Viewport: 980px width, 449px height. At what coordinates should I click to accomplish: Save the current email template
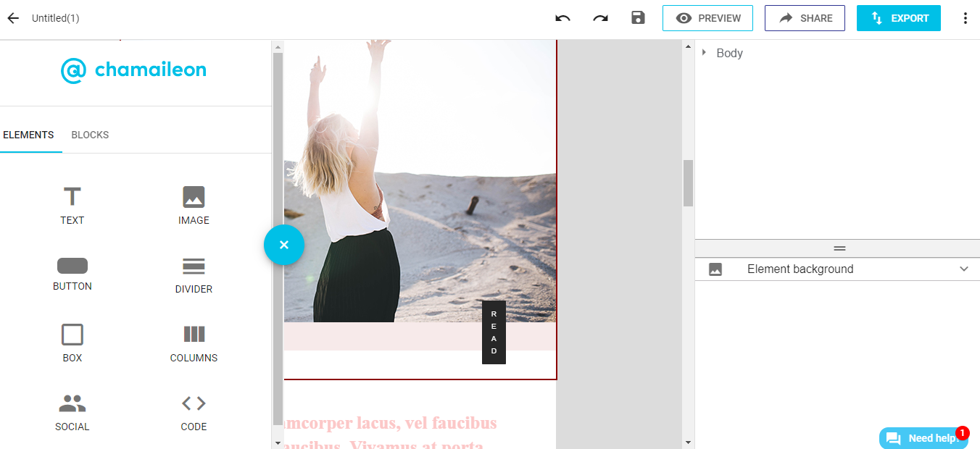pos(638,18)
